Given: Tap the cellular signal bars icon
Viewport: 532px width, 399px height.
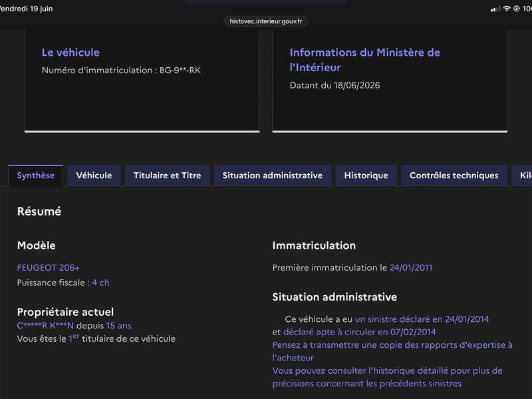Looking at the screenshot, I should point(495,9).
